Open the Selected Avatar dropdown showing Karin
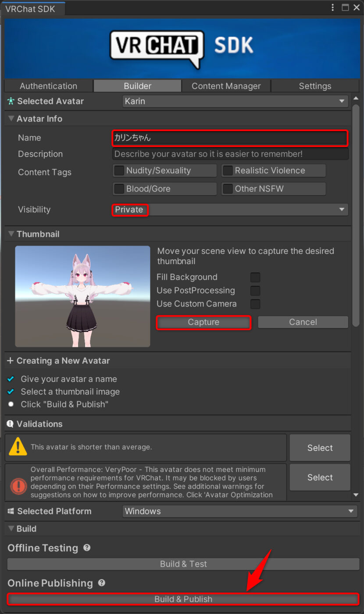 pyautogui.click(x=236, y=101)
